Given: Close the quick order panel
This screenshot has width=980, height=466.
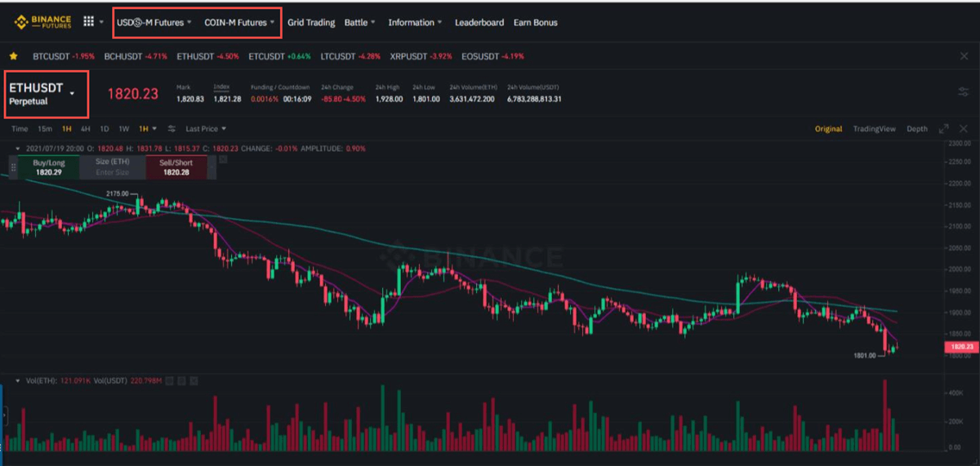Looking at the screenshot, I should [x=223, y=160].
